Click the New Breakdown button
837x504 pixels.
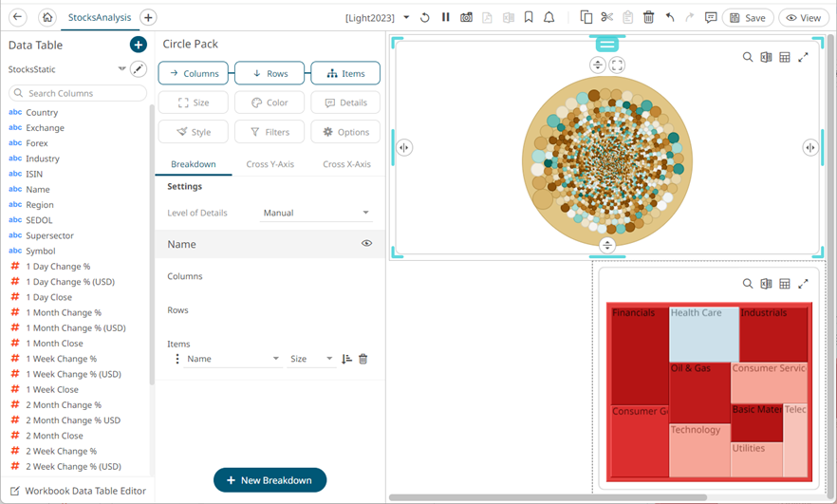coord(270,480)
